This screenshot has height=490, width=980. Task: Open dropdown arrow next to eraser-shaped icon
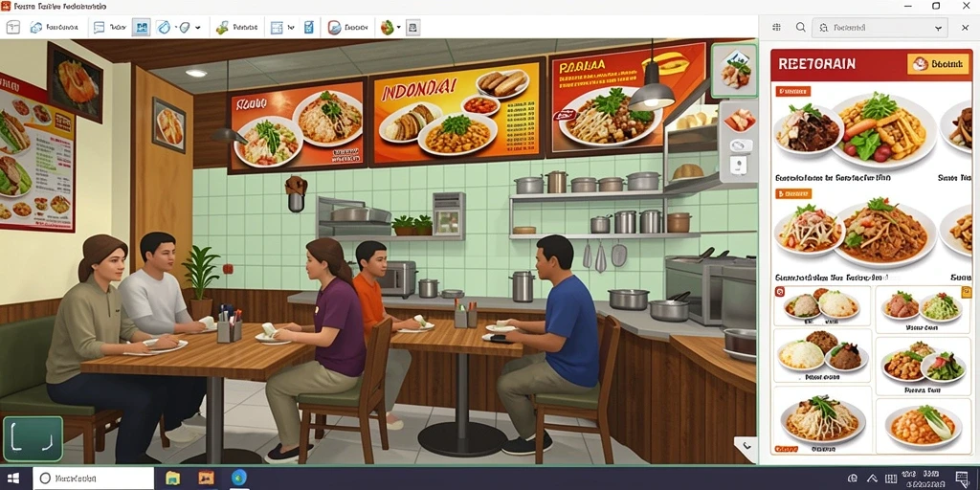tap(197, 28)
